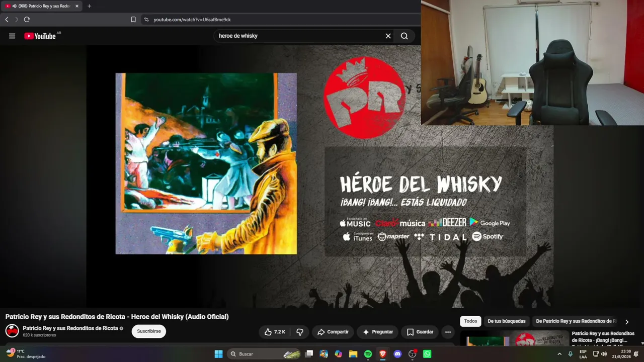The width and height of the screenshot is (644, 362).
Task: Open Spotify from the taskbar
Action: (368, 354)
